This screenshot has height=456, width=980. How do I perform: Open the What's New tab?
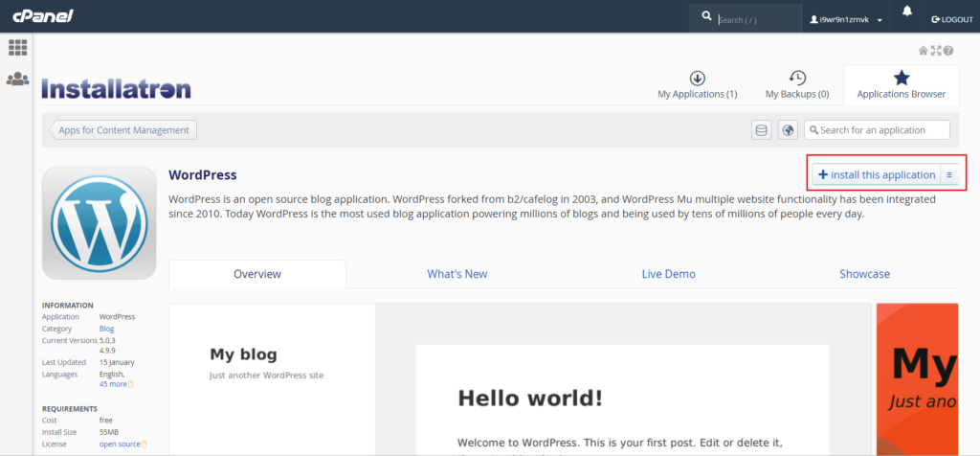pyautogui.click(x=457, y=274)
